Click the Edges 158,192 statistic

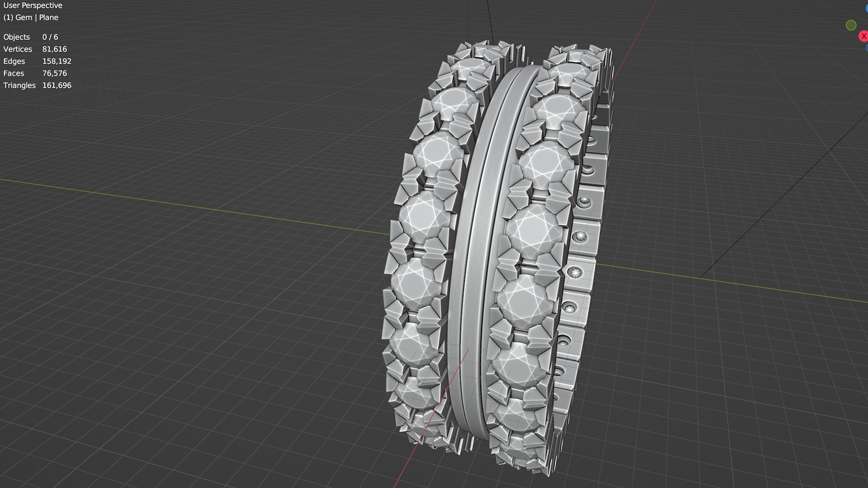click(37, 61)
